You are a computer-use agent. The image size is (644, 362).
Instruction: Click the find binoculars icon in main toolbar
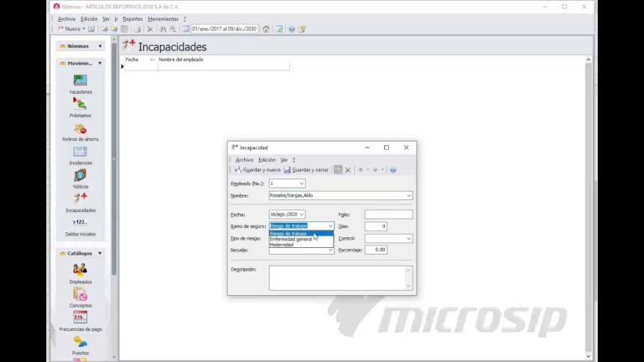[x=163, y=29]
